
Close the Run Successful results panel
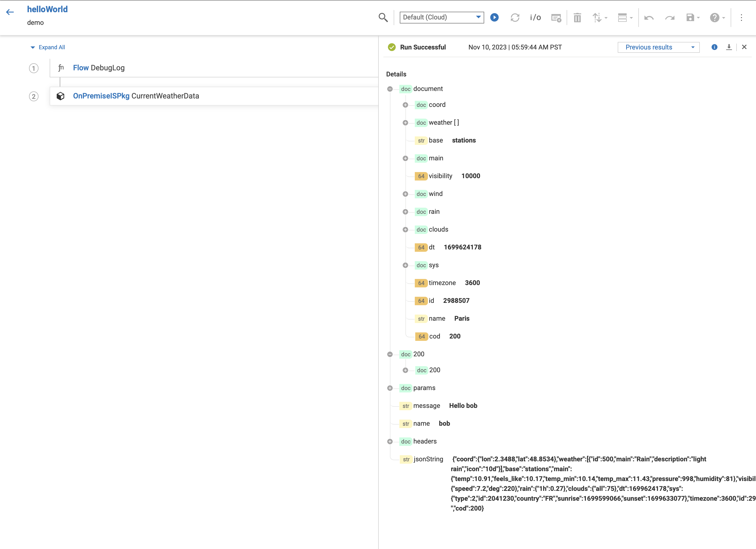tap(744, 47)
